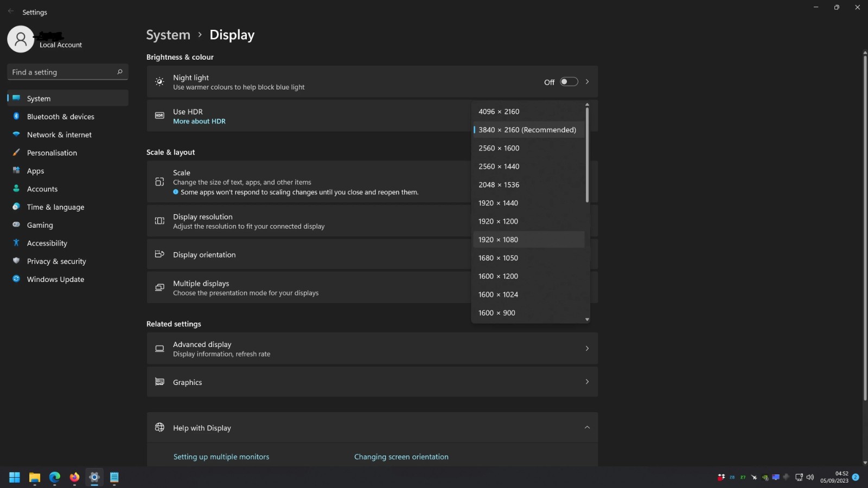
Task: Click the Accessibility figure icon
Action: 16,243
